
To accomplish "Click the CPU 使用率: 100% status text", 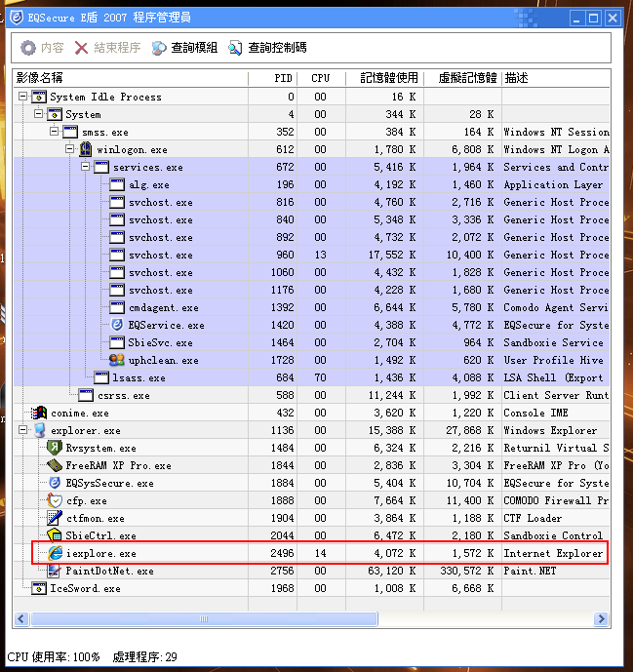I will pos(54,657).
